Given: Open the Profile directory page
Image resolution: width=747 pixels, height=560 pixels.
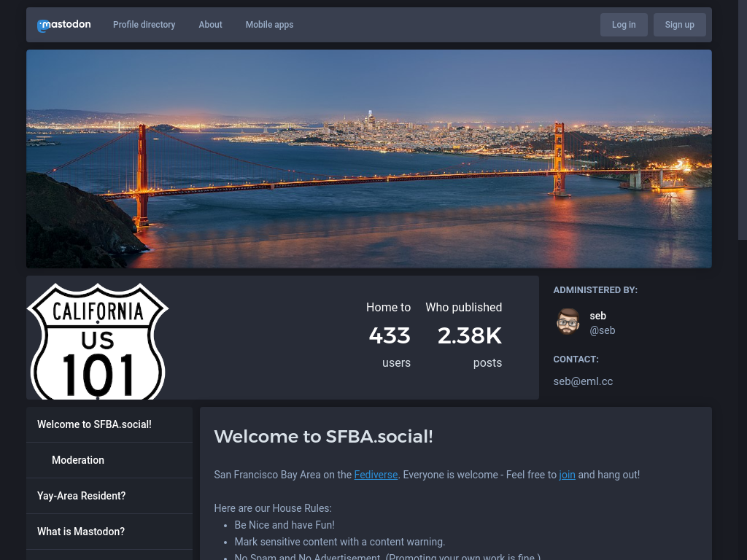Looking at the screenshot, I should 144,25.
